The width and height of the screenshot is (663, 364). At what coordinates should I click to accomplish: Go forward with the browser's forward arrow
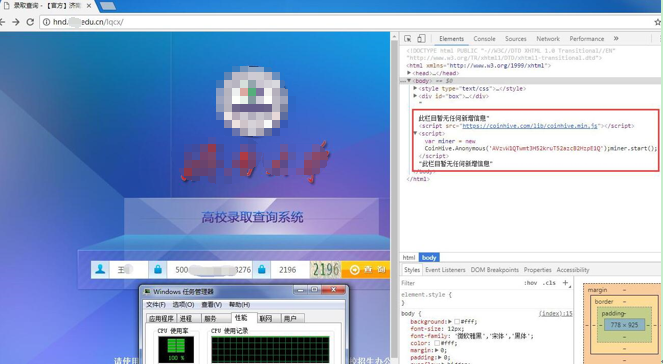pyautogui.click(x=16, y=22)
